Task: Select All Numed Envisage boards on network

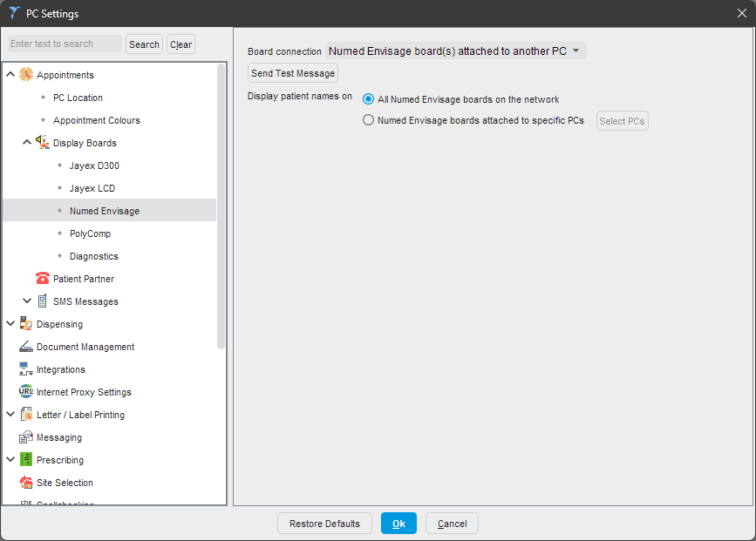Action: point(369,99)
